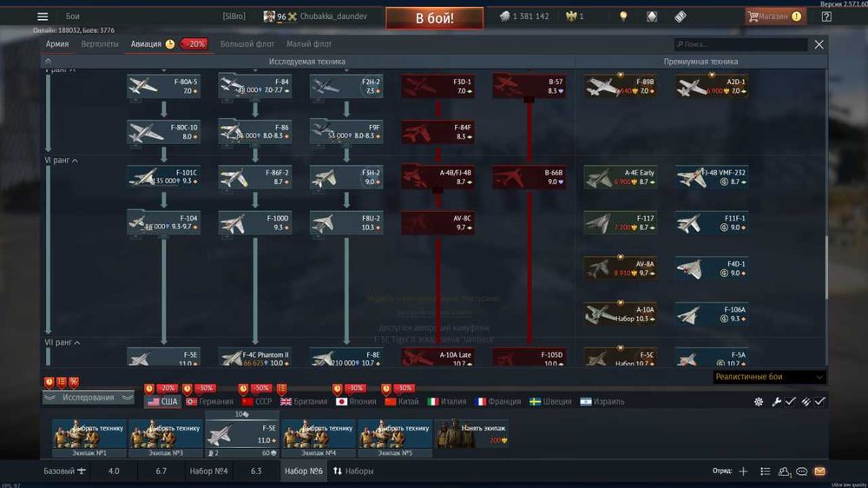868x488 pixels.
Task: Select the F-106A squadron vehicle
Action: (712, 314)
